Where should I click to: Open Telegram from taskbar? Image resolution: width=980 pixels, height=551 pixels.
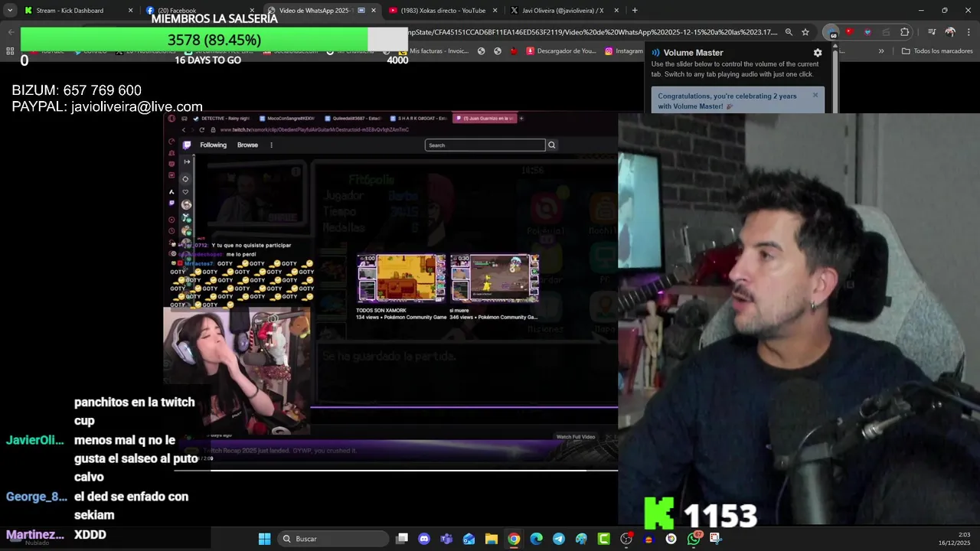click(x=559, y=539)
